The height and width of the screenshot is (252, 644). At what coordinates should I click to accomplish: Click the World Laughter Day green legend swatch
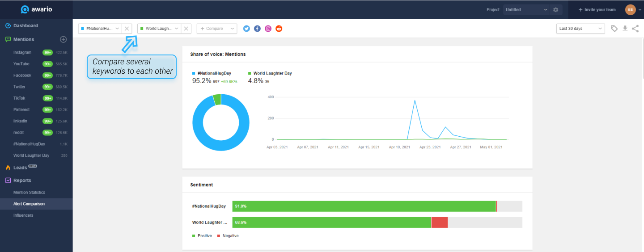(x=250, y=73)
